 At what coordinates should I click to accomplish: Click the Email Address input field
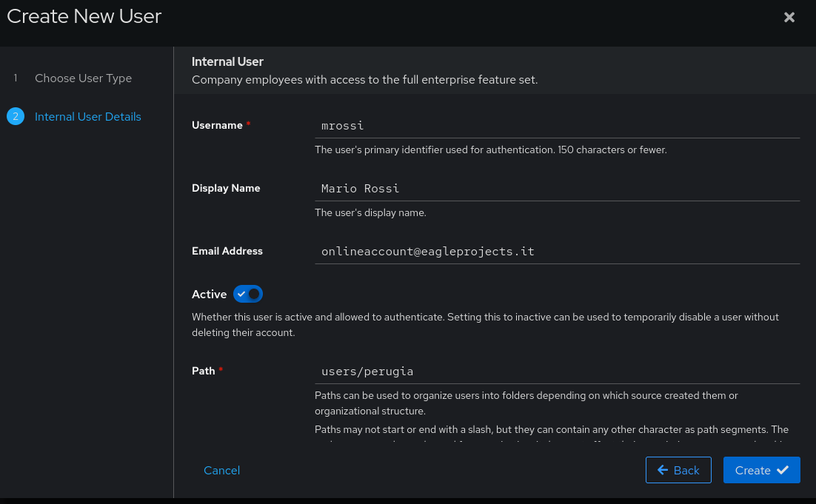coord(557,252)
